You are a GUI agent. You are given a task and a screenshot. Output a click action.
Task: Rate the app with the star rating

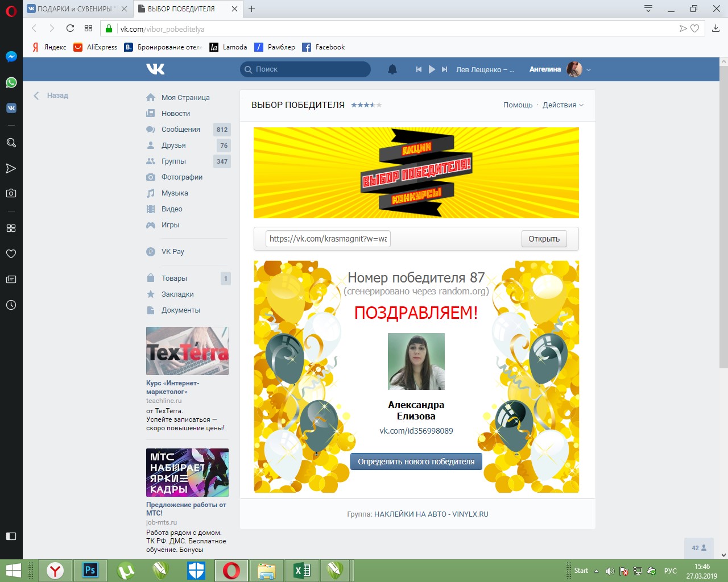pos(366,105)
